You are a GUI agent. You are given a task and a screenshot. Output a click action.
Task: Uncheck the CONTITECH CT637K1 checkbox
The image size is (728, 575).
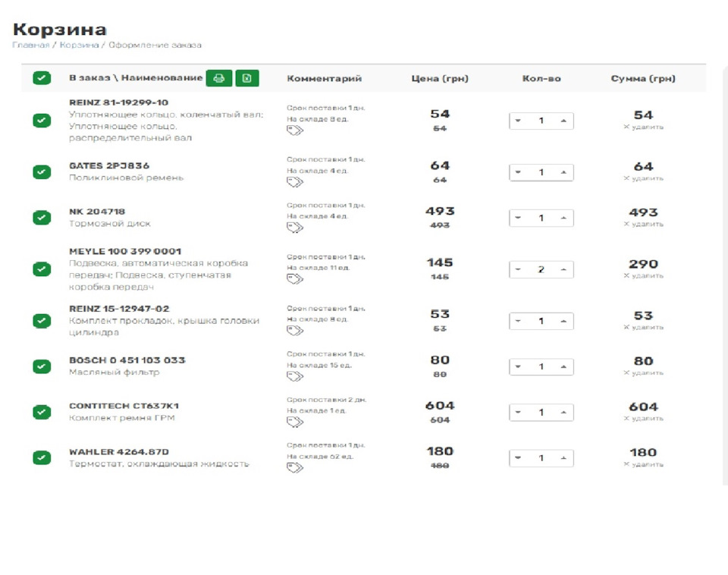coord(42,412)
